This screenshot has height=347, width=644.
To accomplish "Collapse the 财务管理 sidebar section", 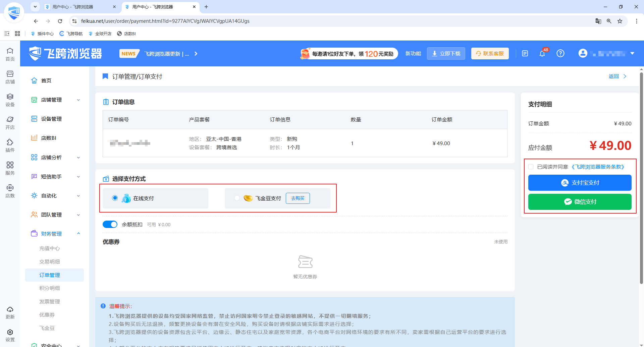I will click(56, 234).
